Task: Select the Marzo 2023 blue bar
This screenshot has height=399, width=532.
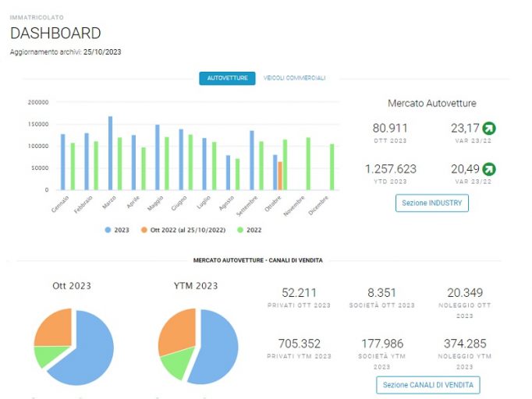Action: tap(110, 153)
